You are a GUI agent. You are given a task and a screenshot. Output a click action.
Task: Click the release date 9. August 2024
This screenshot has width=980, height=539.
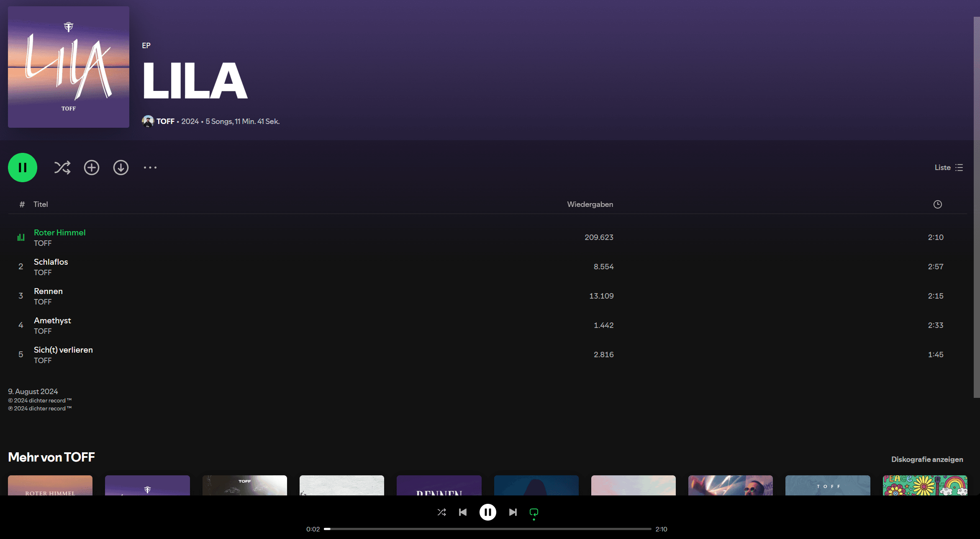coord(33,392)
